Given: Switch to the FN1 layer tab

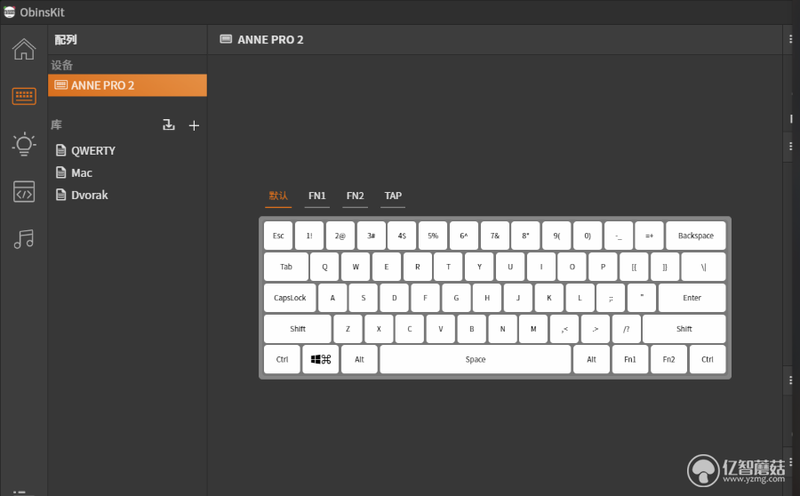Looking at the screenshot, I should click(317, 196).
